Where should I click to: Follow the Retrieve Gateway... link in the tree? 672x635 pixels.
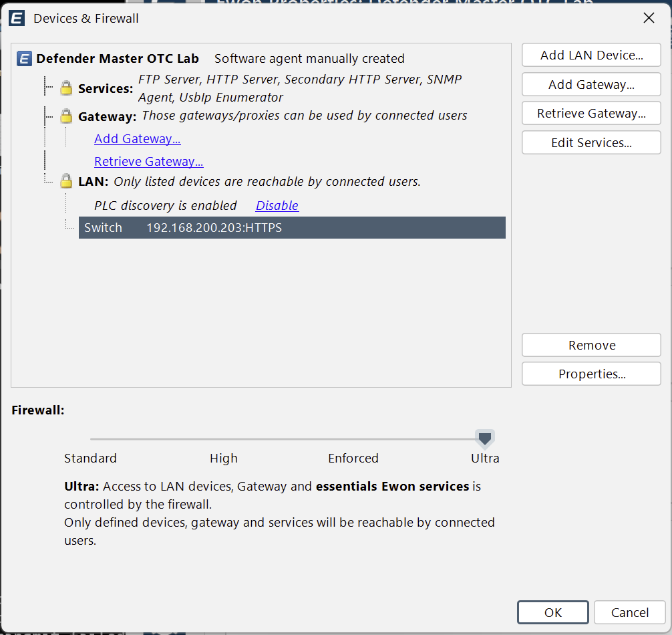coord(149,162)
